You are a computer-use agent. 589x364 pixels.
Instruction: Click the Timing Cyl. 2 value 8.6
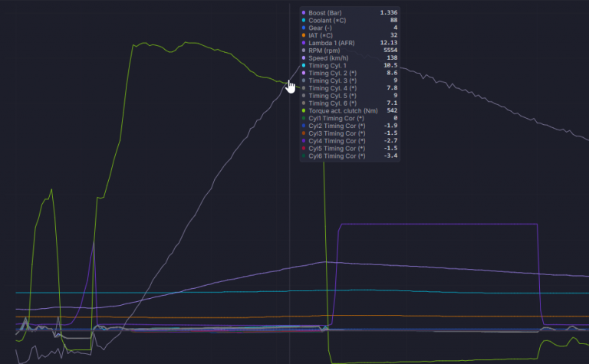[x=392, y=73]
